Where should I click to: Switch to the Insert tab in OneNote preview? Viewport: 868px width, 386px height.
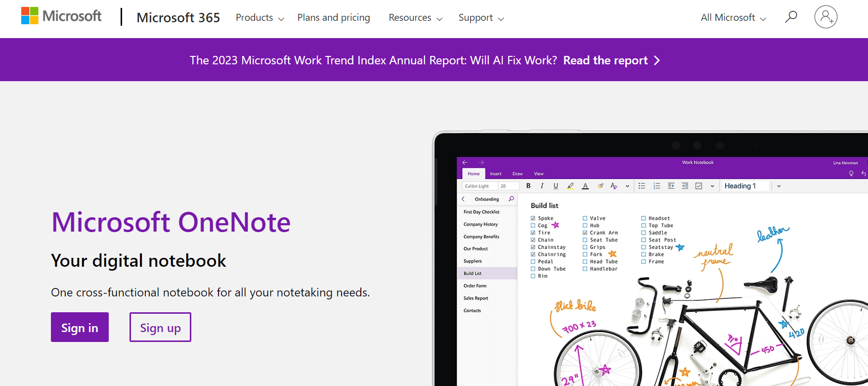pos(496,174)
